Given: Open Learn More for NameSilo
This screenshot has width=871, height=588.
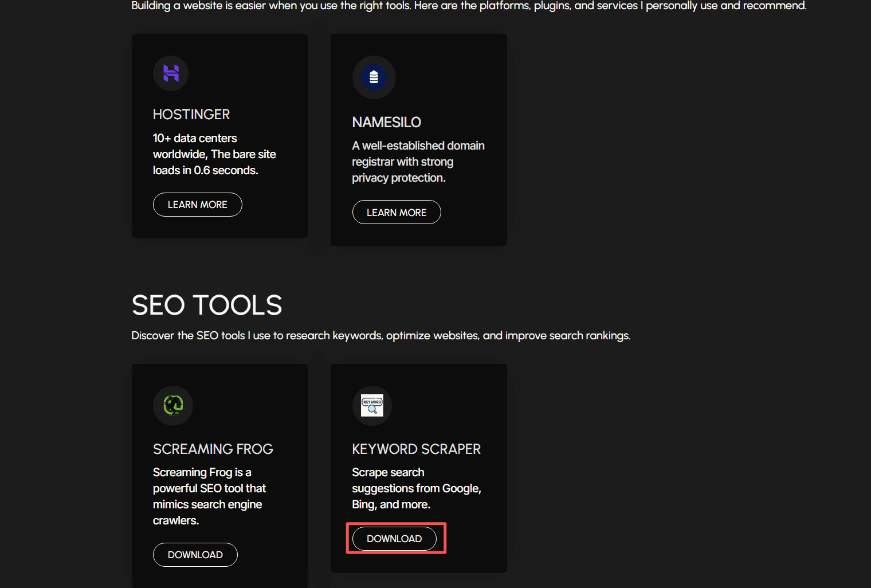Looking at the screenshot, I should [x=397, y=212].
